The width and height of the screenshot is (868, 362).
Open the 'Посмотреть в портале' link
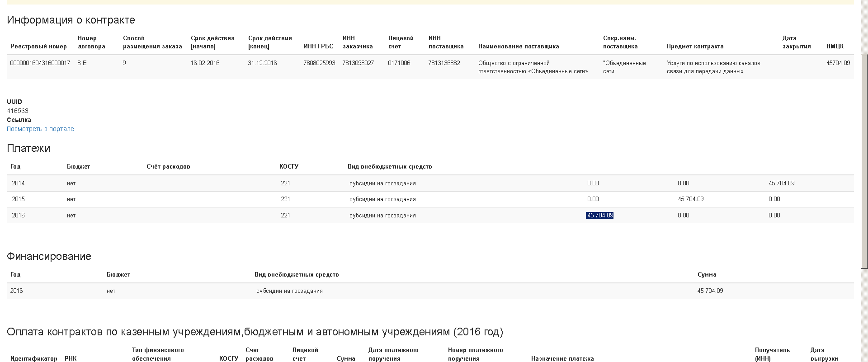(40, 129)
